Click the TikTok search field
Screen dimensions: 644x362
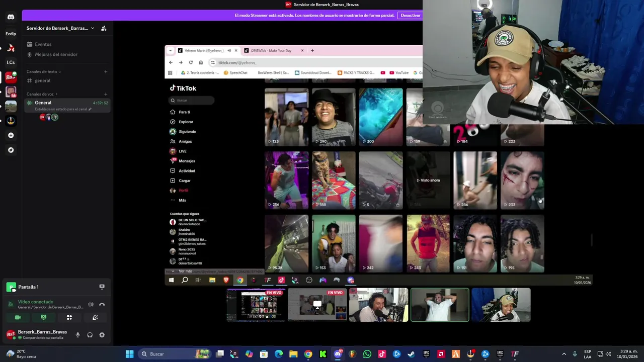click(192, 100)
